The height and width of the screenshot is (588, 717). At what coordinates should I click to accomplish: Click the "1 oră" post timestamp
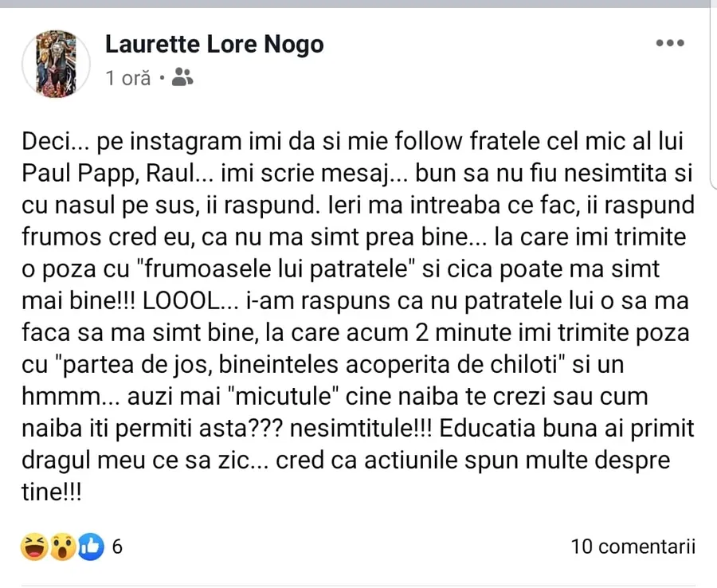(127, 78)
